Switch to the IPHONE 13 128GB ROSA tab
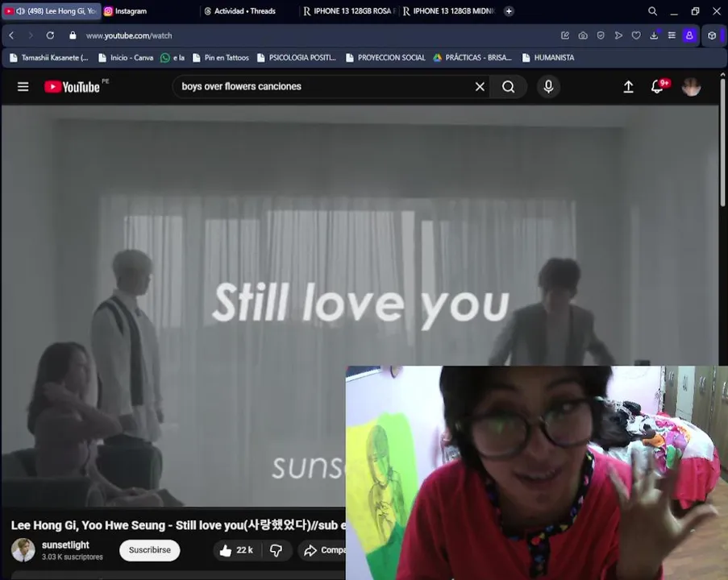The image size is (728, 580). point(348,11)
